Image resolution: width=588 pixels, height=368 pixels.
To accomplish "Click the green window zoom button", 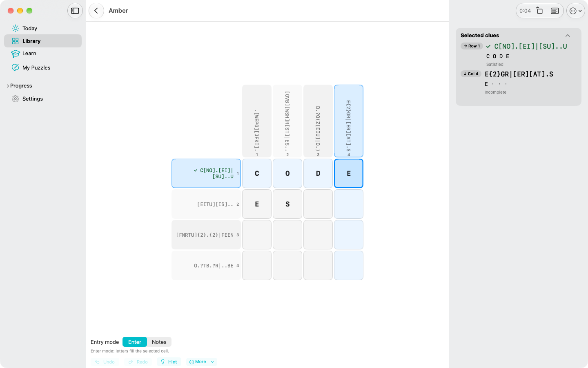I will tap(29, 11).
